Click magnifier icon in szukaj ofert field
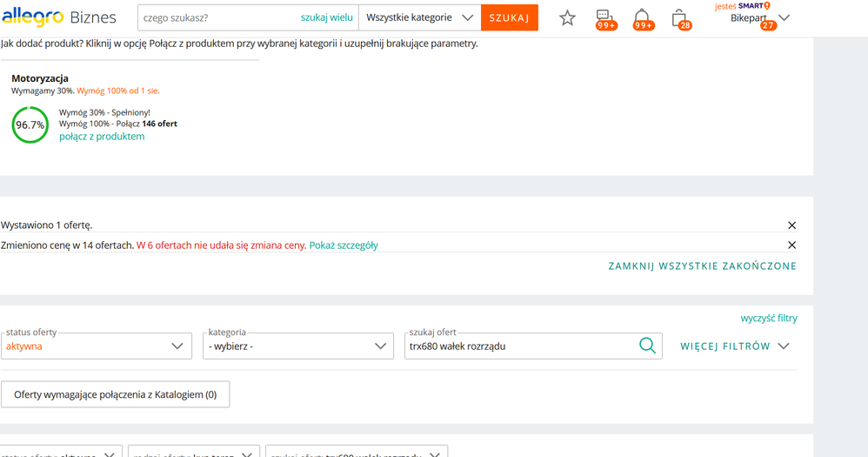868x457 pixels. pos(647,346)
